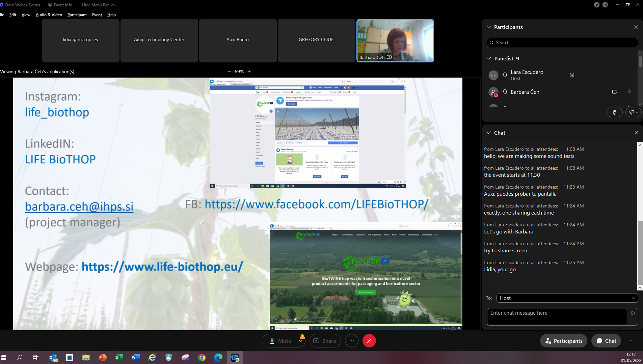The width and height of the screenshot is (643, 364).
Task: Open the Event menu
Action: point(97,15)
